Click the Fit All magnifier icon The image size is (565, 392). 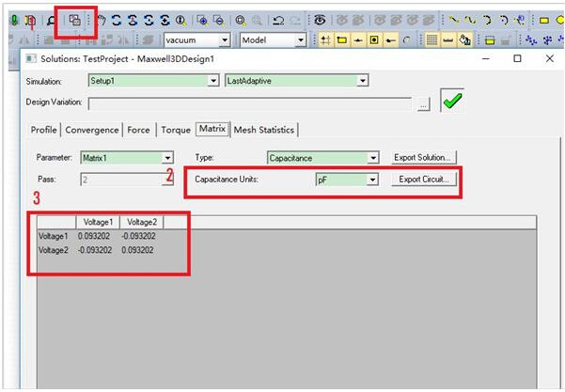241,20
